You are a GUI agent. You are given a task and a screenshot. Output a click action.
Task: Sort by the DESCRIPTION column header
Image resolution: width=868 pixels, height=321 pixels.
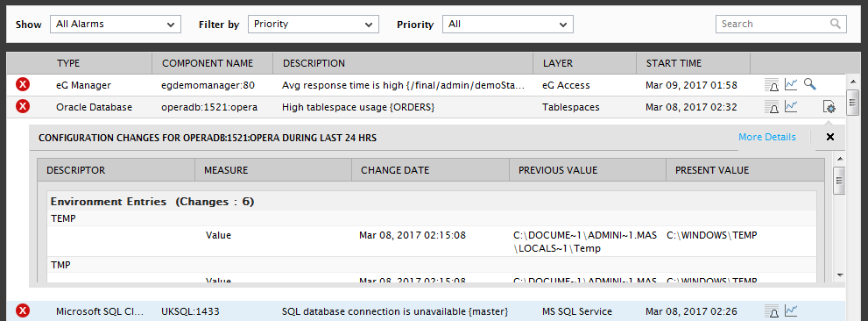pos(314,63)
